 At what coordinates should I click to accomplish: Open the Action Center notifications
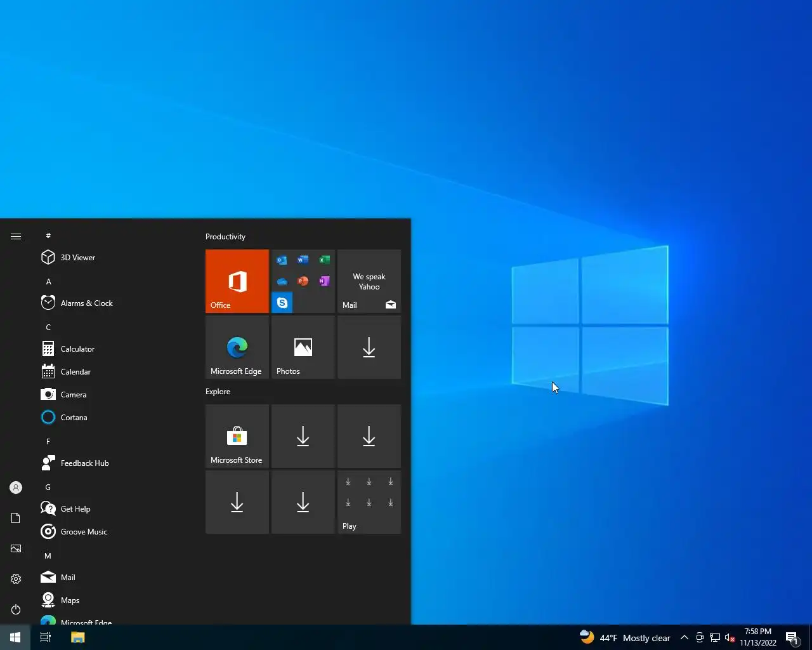[792, 637]
